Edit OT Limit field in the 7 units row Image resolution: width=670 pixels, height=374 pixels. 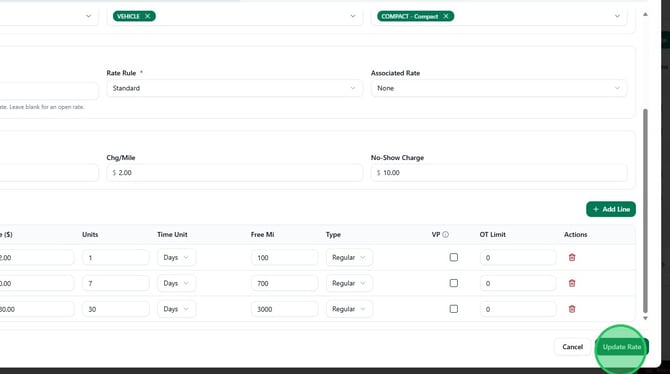pos(517,283)
